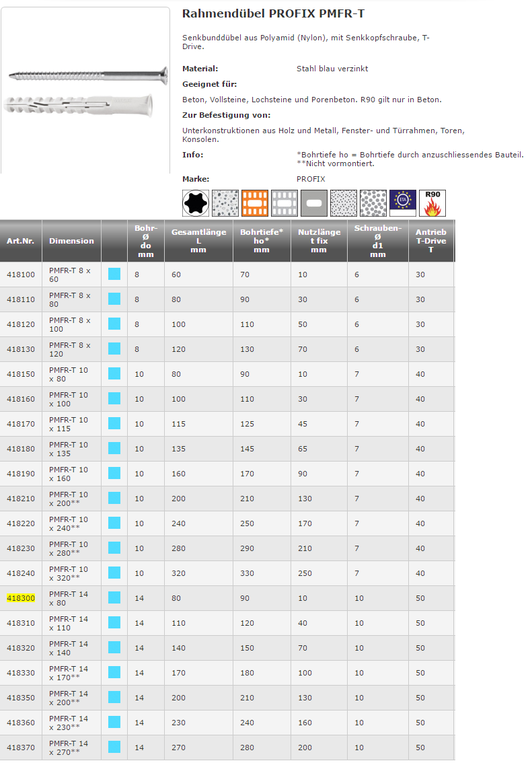The height and width of the screenshot is (765, 532).
Task: Click the R90 fire resistance icon
Action: (x=432, y=203)
